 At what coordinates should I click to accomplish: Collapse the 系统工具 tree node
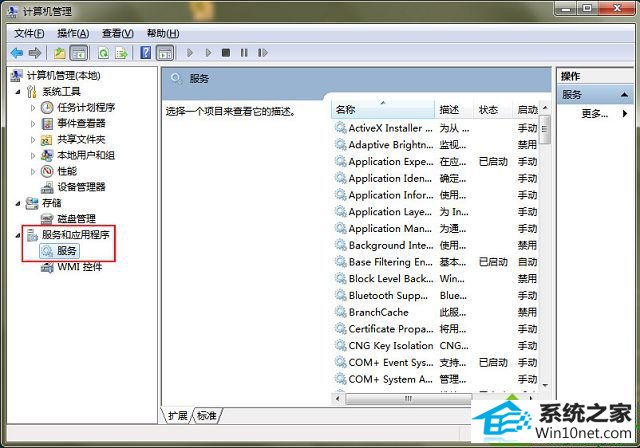[18, 92]
